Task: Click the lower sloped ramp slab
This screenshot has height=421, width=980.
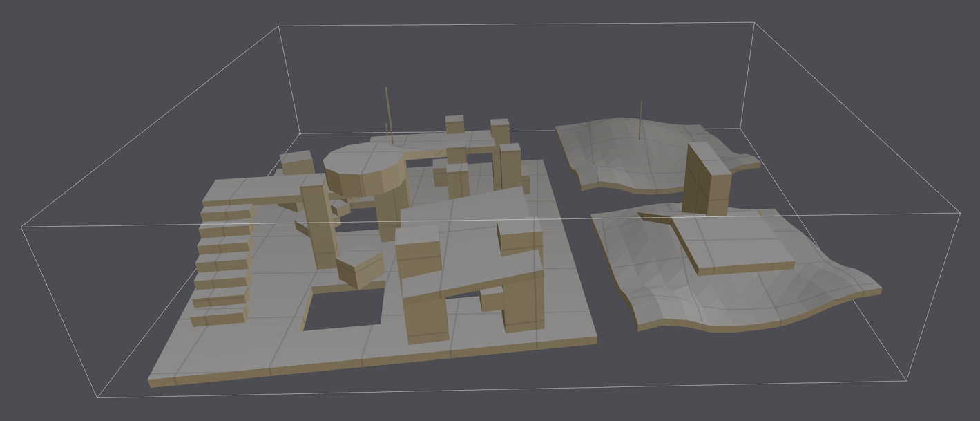Action: click(471, 274)
